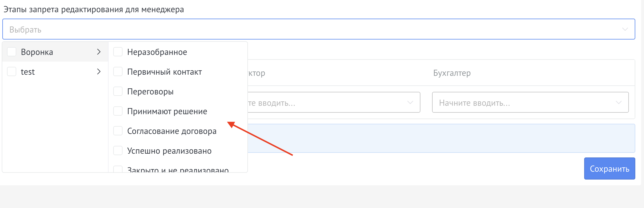Mark the Успешно реализовано checkbox
The image size is (644, 208).
pos(118,151)
